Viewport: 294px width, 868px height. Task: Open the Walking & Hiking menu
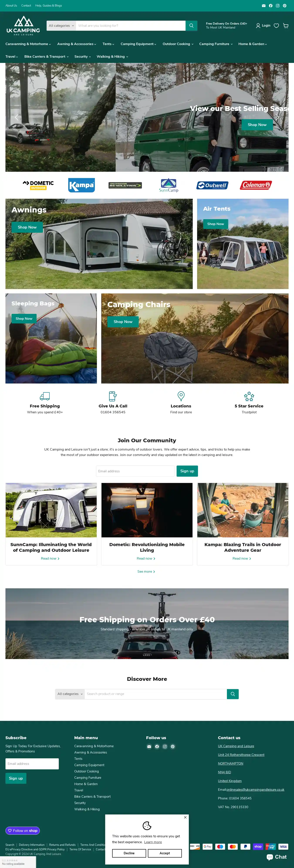[x=112, y=57]
